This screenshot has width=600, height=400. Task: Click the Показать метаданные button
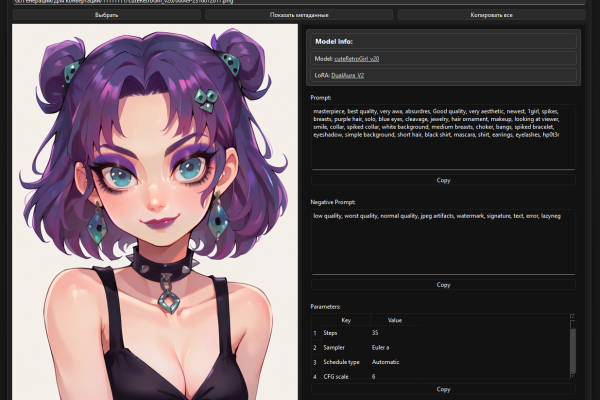(299, 15)
